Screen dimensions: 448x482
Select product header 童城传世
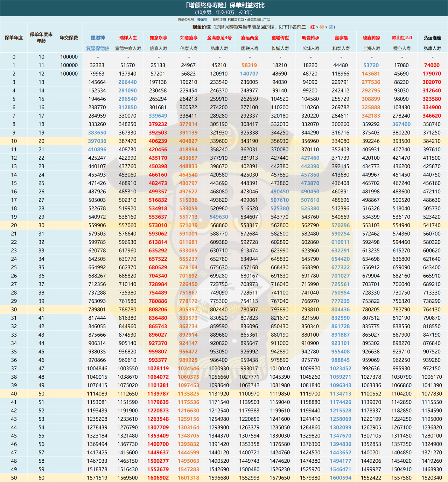(280, 37)
